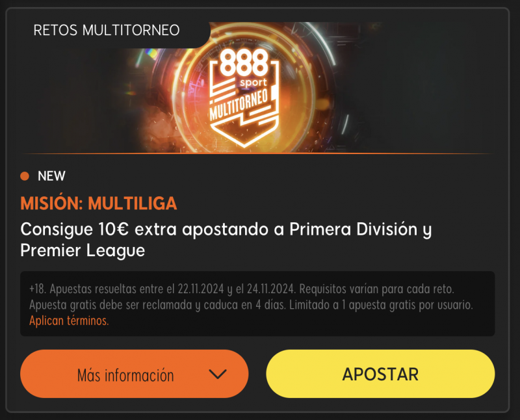Click the MULTITORNEO text on the shield
520x420 pixels.
(239, 105)
